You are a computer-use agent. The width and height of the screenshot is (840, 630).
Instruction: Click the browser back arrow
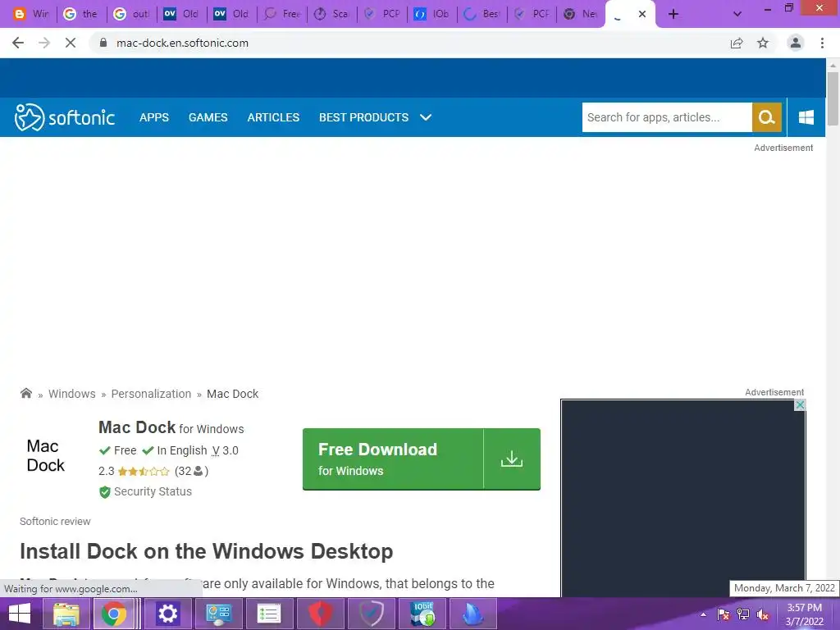(18, 43)
